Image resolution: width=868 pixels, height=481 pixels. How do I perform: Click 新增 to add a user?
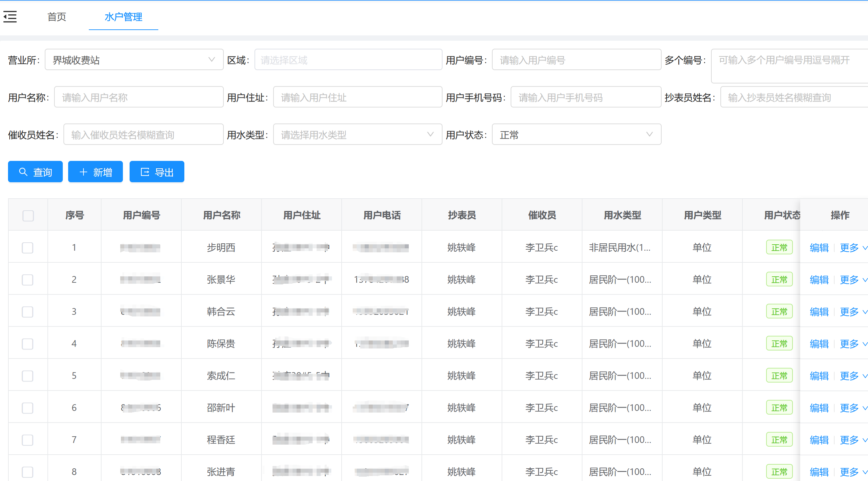point(96,172)
